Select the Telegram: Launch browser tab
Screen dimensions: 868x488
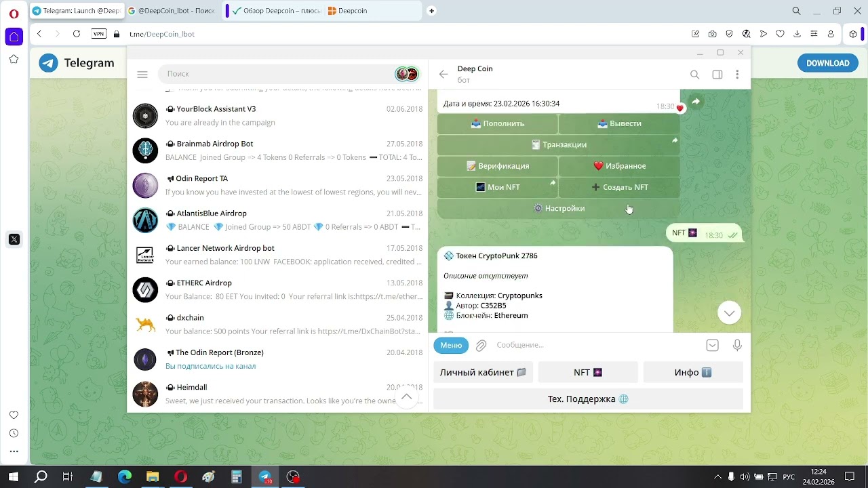pos(76,11)
